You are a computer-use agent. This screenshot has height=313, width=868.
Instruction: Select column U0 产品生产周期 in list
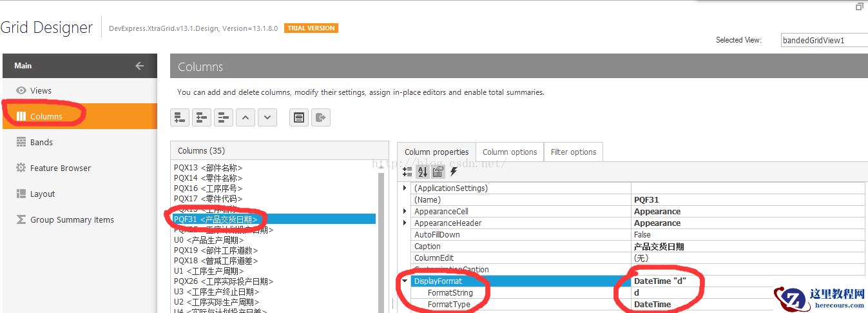point(209,240)
